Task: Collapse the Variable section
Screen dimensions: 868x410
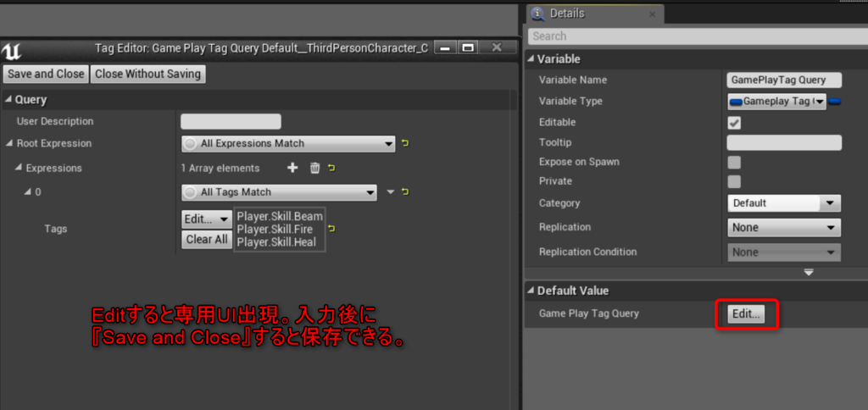Action: [531, 59]
